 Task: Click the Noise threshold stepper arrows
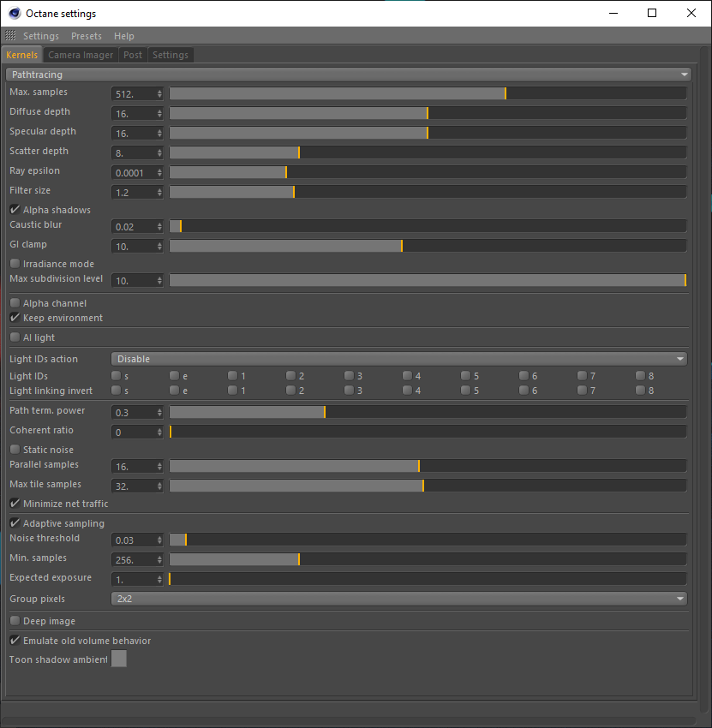pos(159,540)
